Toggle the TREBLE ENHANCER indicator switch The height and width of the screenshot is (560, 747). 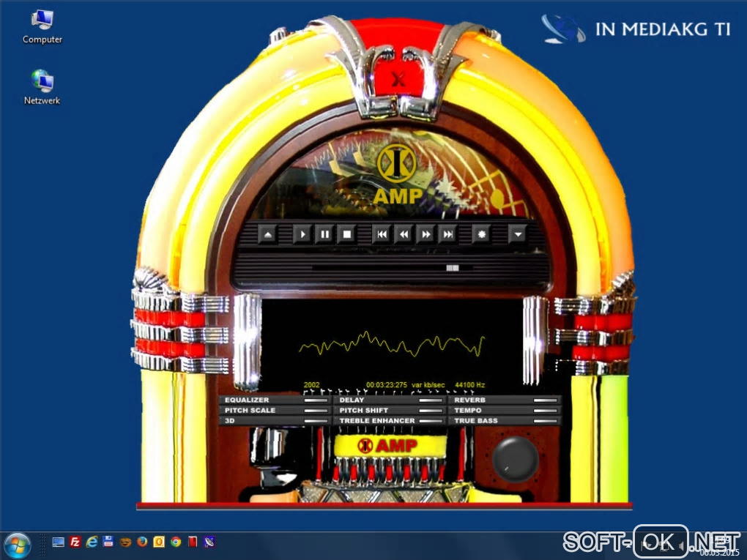click(431, 422)
